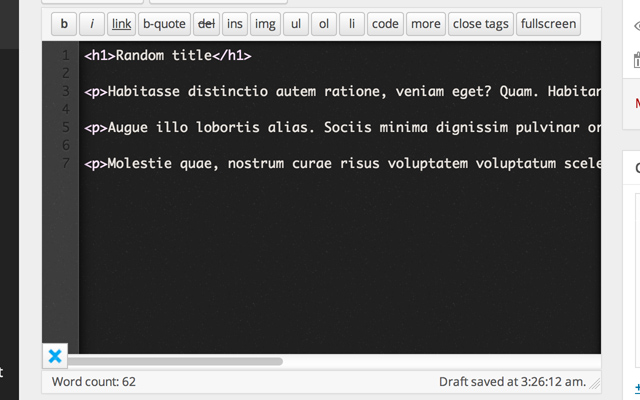The image size is (640, 400).
Task: Click the resize grip at editor bottom corner
Action: point(595,383)
